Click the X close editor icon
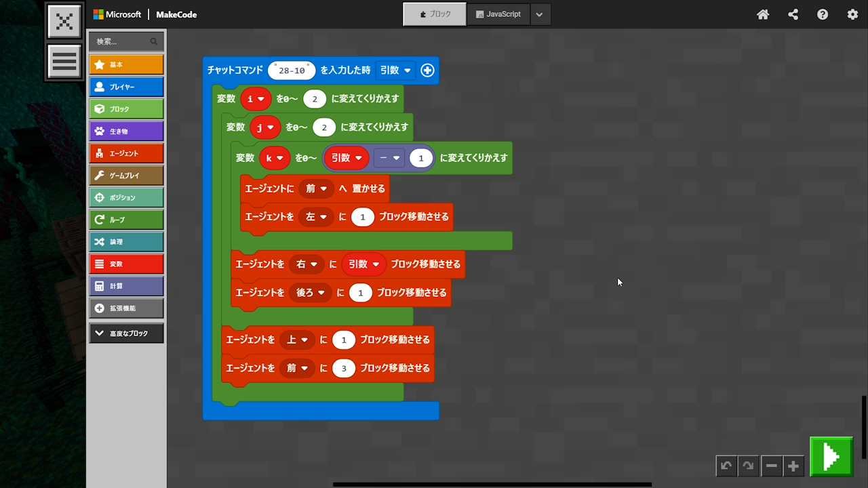The width and height of the screenshot is (868, 488). point(64,22)
